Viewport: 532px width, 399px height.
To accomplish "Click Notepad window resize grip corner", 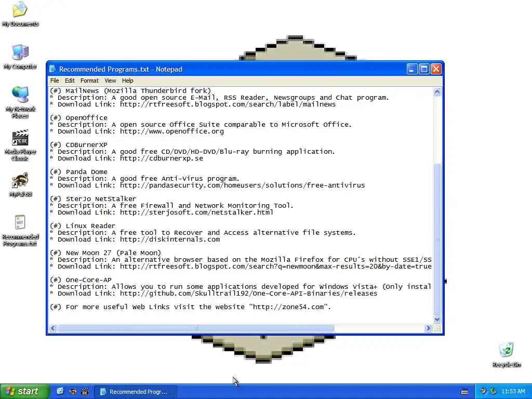I will point(437,328).
